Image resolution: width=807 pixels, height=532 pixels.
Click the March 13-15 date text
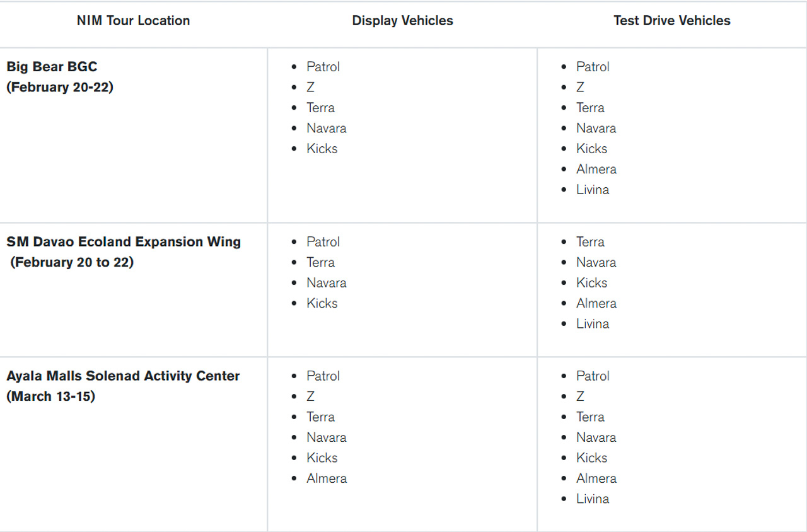pyautogui.click(x=50, y=396)
